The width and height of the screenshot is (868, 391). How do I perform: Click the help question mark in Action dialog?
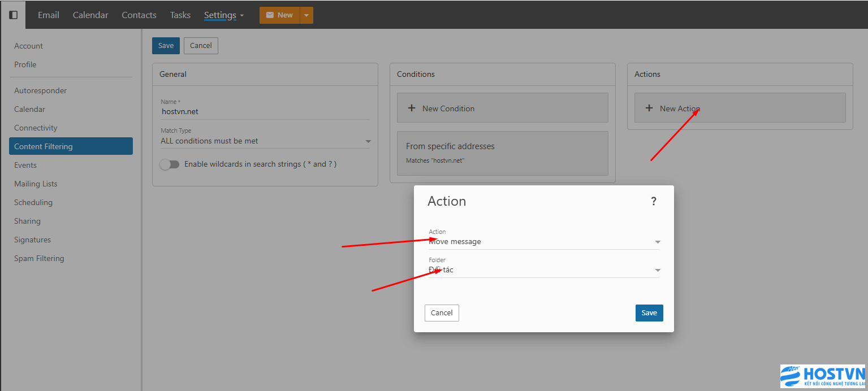pyautogui.click(x=653, y=201)
